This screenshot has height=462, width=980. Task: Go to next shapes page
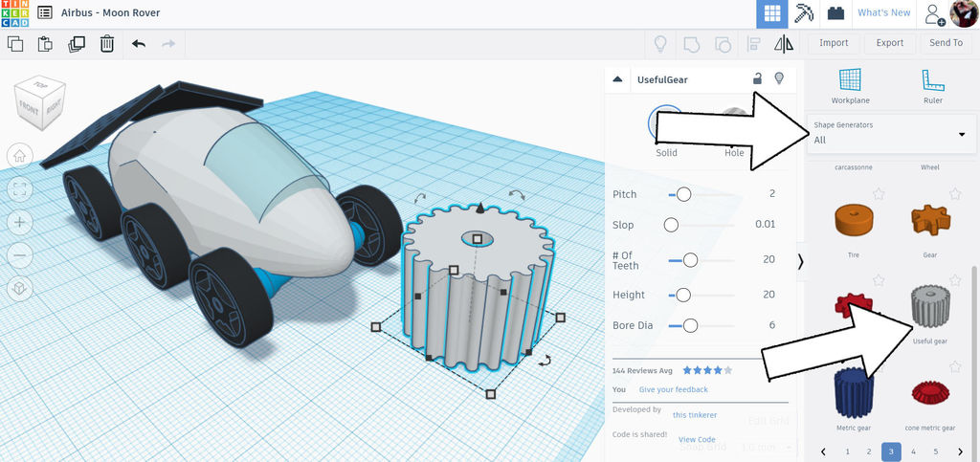(960, 451)
